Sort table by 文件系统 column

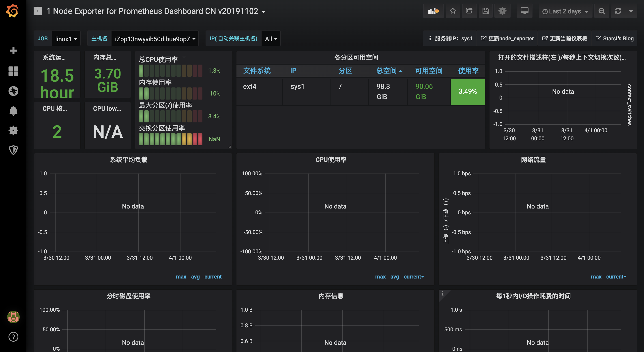[x=257, y=71]
